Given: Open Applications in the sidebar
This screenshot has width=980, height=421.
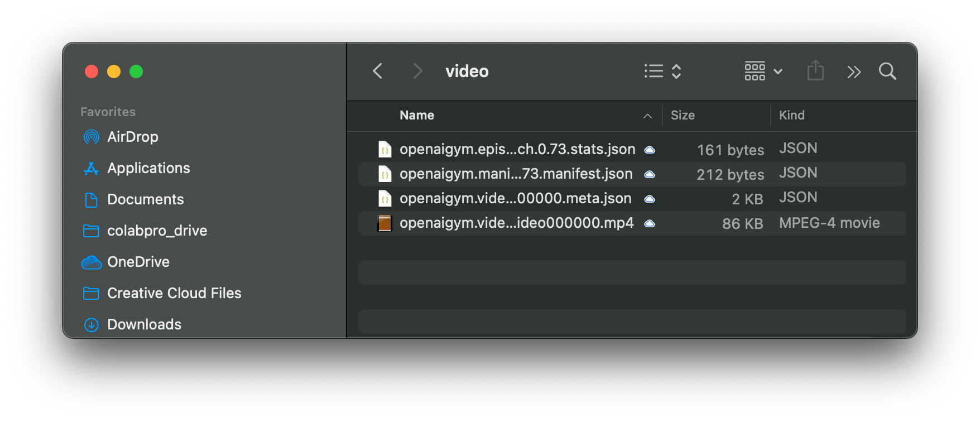Looking at the screenshot, I should point(148,168).
